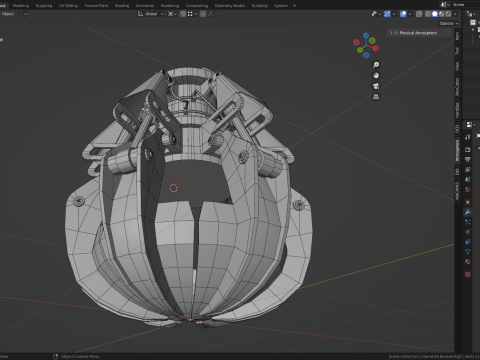
Task: Open the Modeling workspace tab
Action: click(x=21, y=6)
